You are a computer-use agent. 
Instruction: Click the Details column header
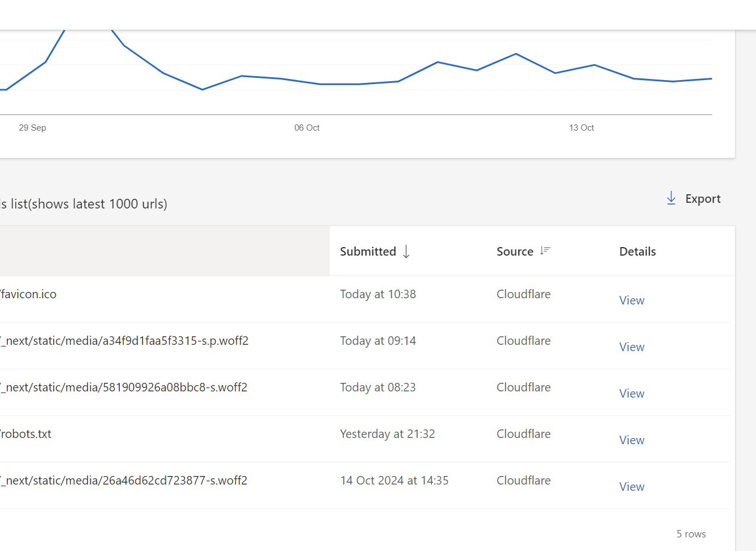click(637, 252)
